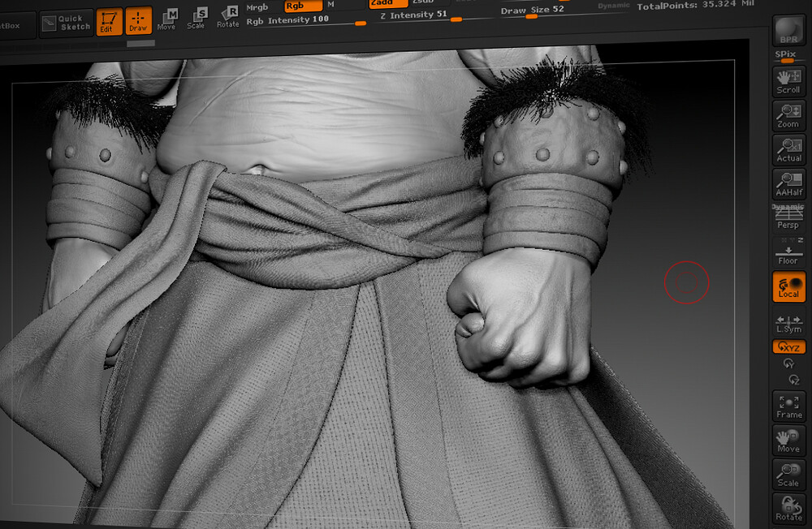Switch to the Rotate transform mode
Screen dimensions: 812x529
point(228,17)
